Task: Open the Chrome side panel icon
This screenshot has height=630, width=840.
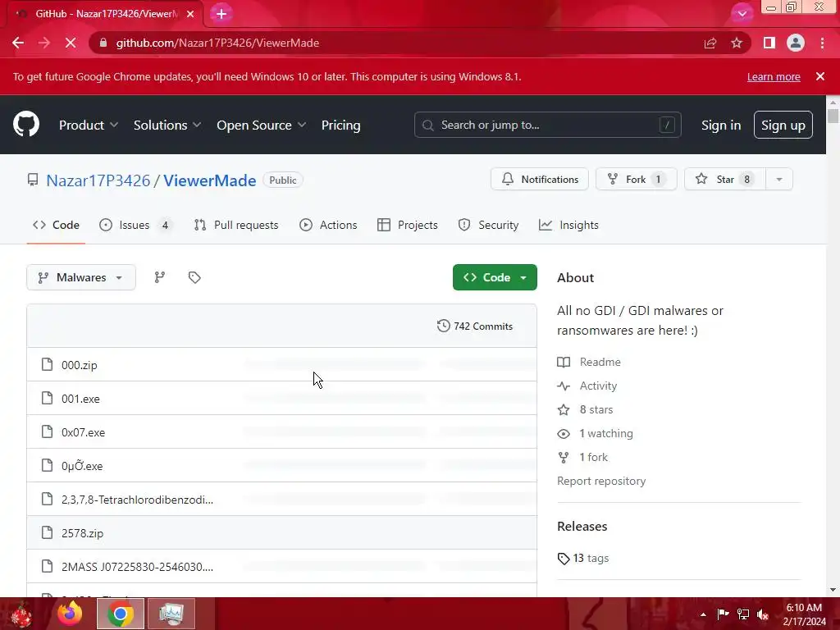Action: tap(769, 43)
